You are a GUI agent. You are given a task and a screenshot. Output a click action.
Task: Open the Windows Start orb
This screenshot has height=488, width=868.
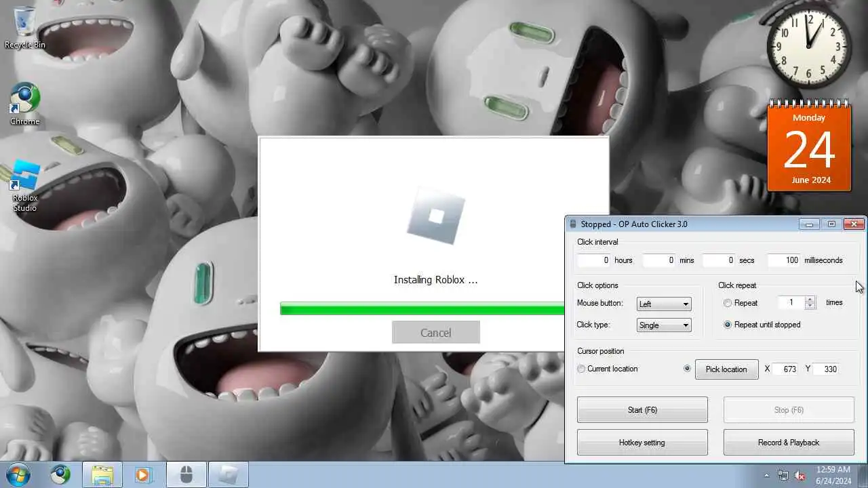tap(18, 474)
